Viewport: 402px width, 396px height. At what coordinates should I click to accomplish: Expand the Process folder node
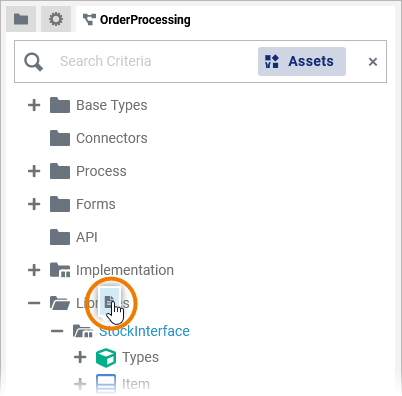34,171
